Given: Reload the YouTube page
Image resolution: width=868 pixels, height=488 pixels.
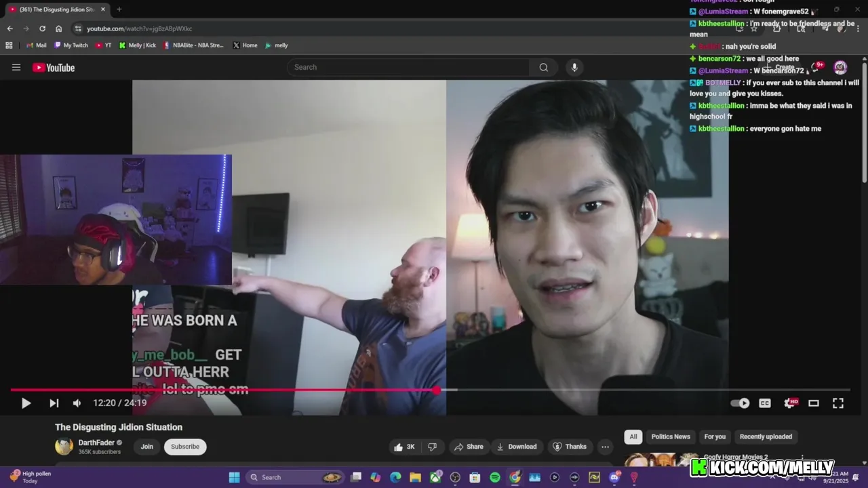Looking at the screenshot, I should coord(42,28).
